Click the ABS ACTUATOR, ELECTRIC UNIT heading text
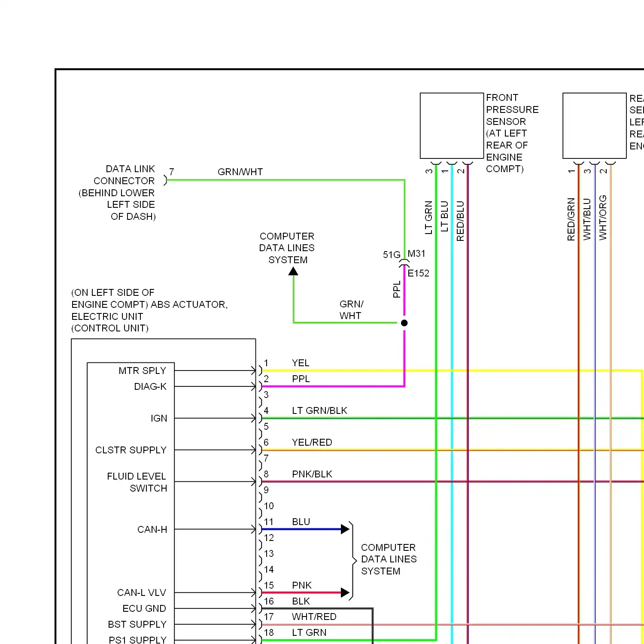This screenshot has height=644, width=644. point(149,310)
